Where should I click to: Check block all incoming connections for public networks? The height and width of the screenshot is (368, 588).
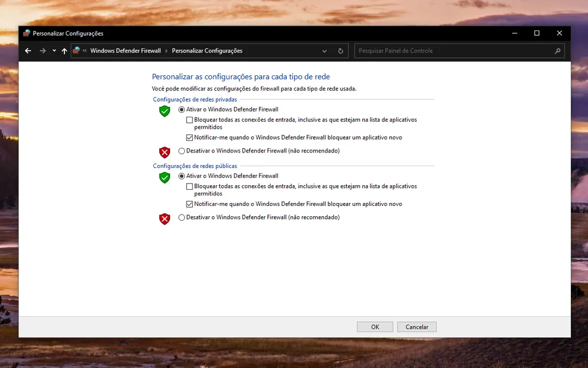[x=189, y=186]
